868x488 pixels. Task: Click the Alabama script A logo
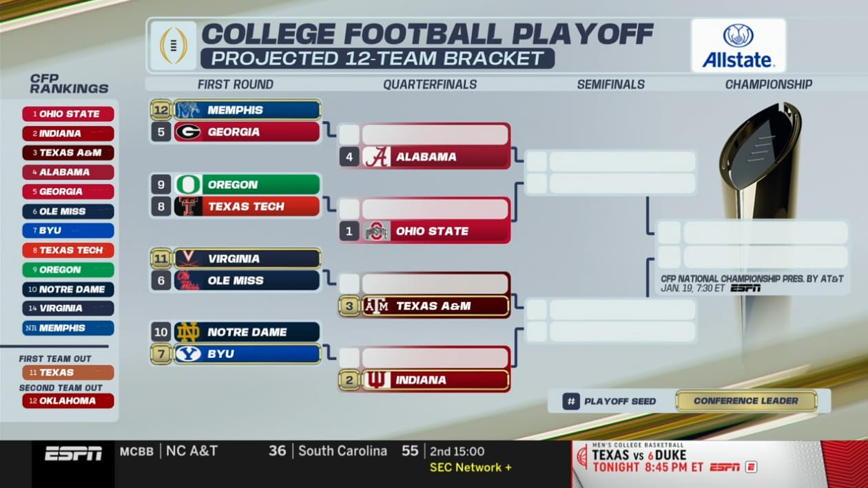(376, 157)
